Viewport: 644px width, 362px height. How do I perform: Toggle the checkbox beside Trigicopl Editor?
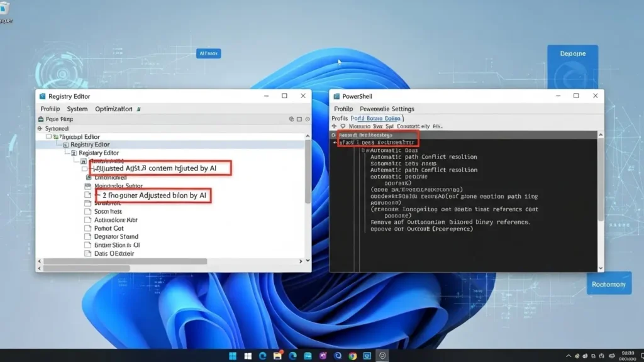tap(47, 136)
